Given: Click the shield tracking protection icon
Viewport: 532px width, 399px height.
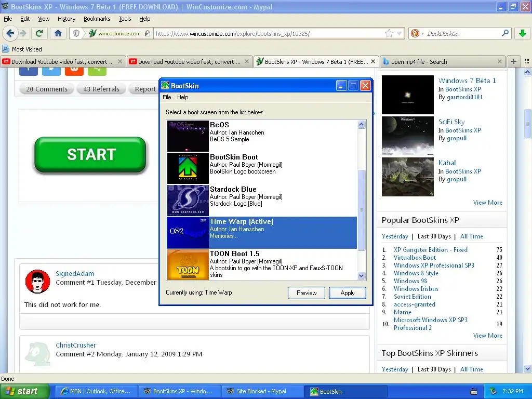Looking at the screenshot, I should tap(76, 33).
